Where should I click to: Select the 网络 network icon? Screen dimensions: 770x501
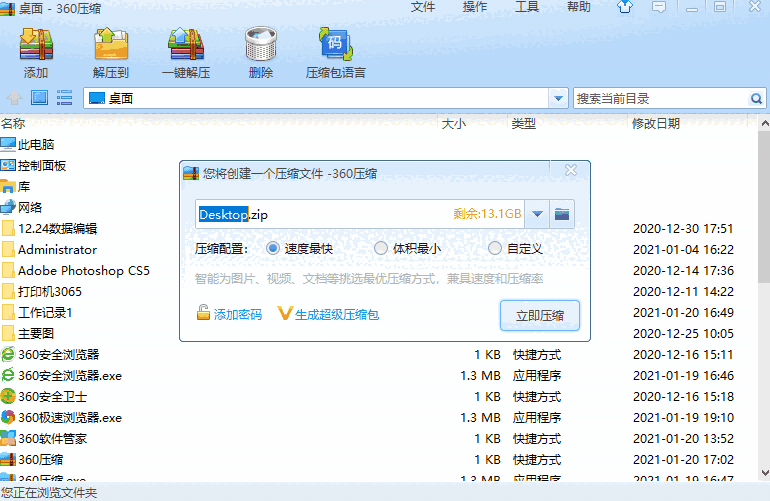click(x=8, y=207)
